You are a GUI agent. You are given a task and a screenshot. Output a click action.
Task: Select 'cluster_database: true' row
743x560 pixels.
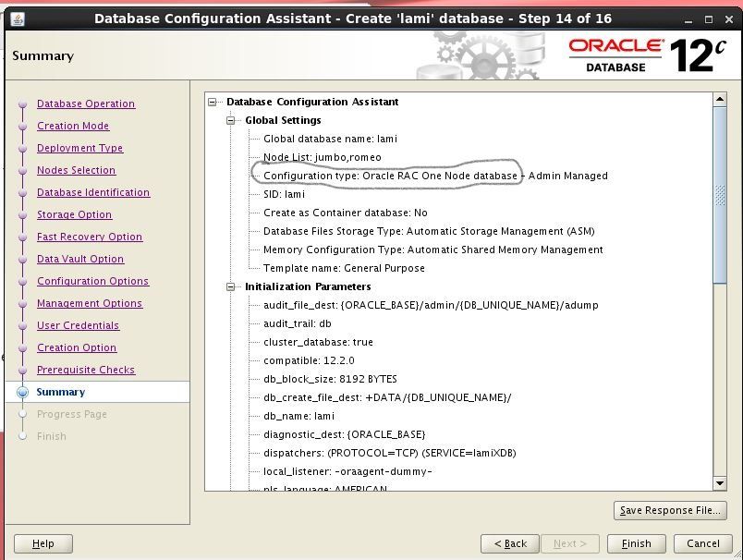(318, 342)
